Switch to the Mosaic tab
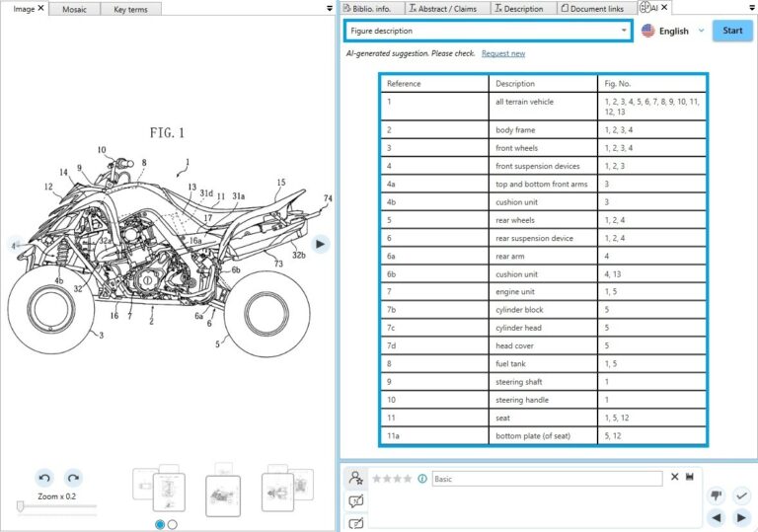Screen dimensions: 758x532 [x=73, y=9]
